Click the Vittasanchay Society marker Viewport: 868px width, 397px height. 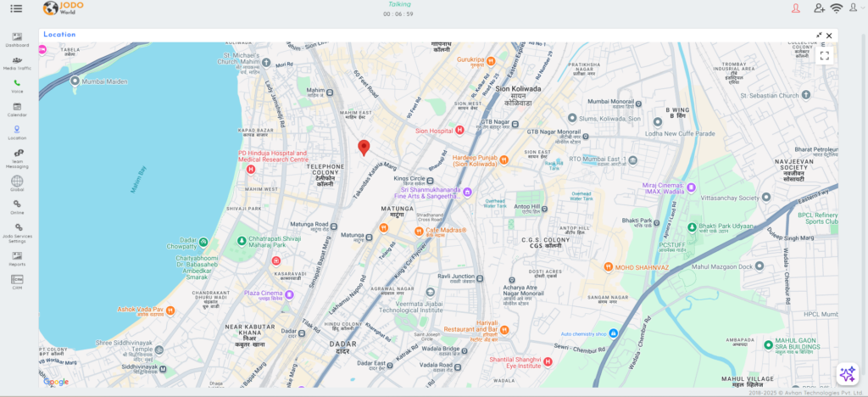(x=766, y=197)
